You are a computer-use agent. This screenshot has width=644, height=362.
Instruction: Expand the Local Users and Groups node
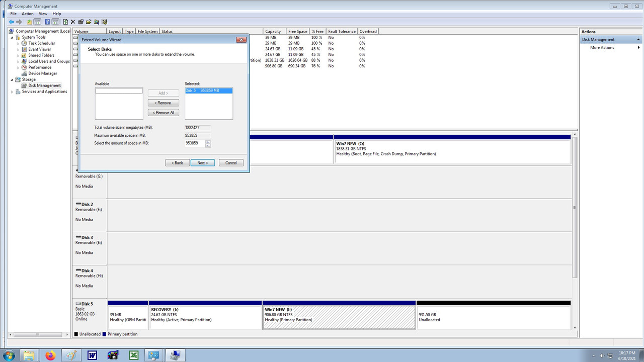coord(19,61)
